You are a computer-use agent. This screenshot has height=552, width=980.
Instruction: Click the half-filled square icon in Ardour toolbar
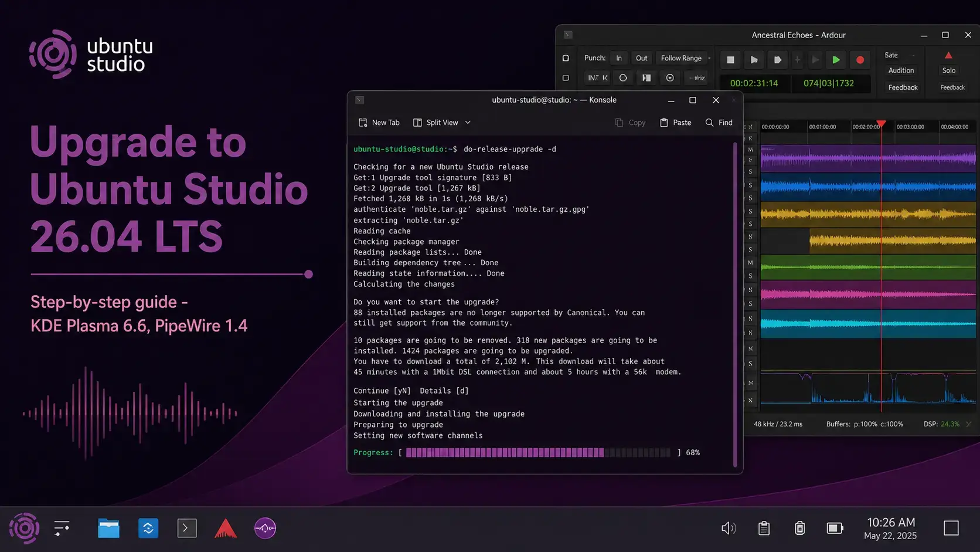646,77
